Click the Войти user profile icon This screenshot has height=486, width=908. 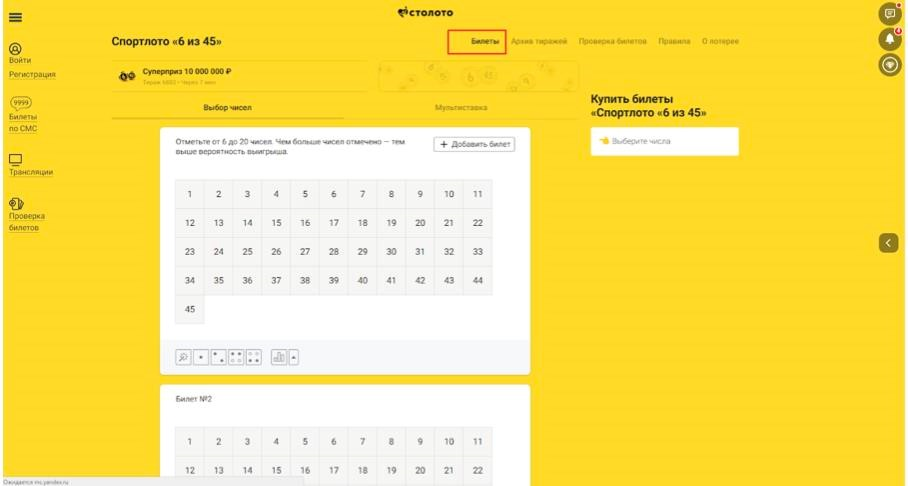tap(16, 49)
